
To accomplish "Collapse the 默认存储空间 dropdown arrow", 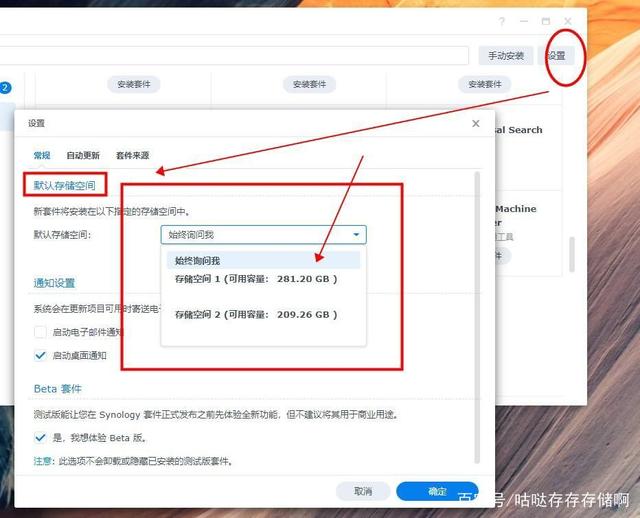I will (356, 235).
